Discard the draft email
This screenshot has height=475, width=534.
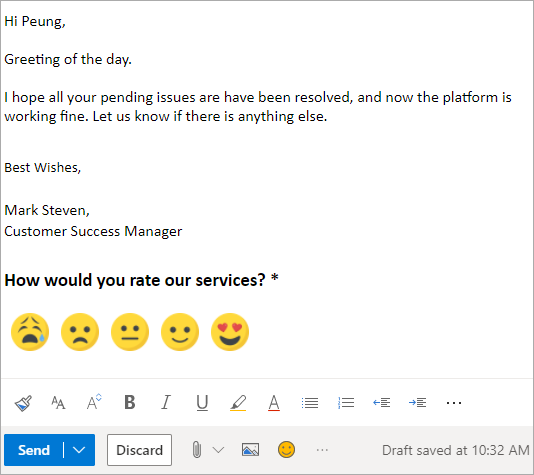click(139, 450)
